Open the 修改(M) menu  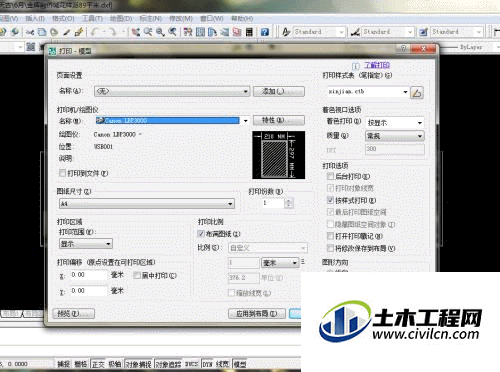coord(181,19)
